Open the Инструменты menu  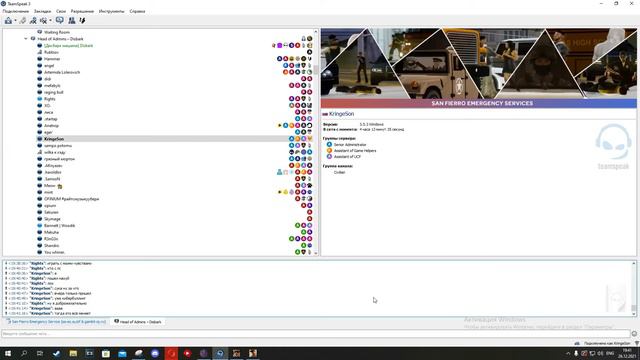(x=111, y=11)
